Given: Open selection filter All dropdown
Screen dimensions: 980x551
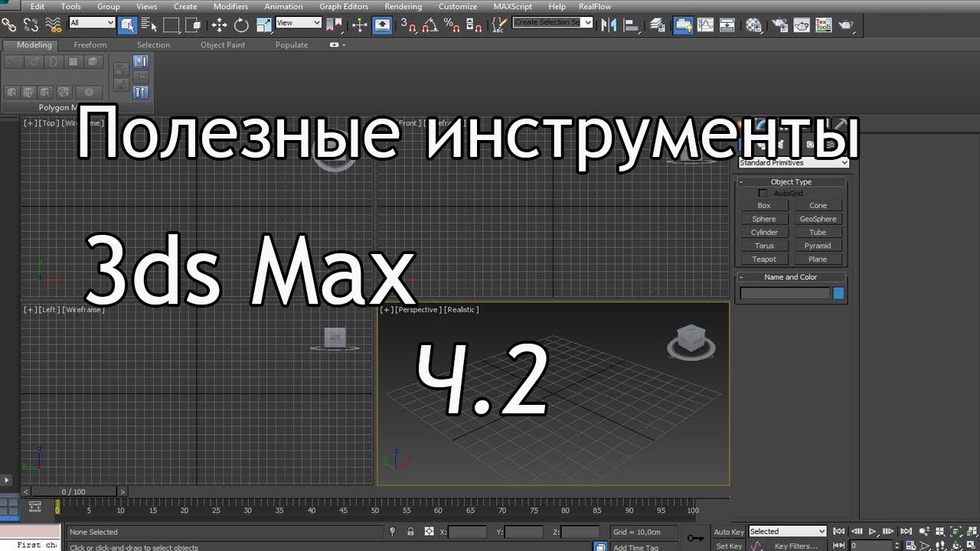Looking at the screenshot, I should (x=92, y=23).
